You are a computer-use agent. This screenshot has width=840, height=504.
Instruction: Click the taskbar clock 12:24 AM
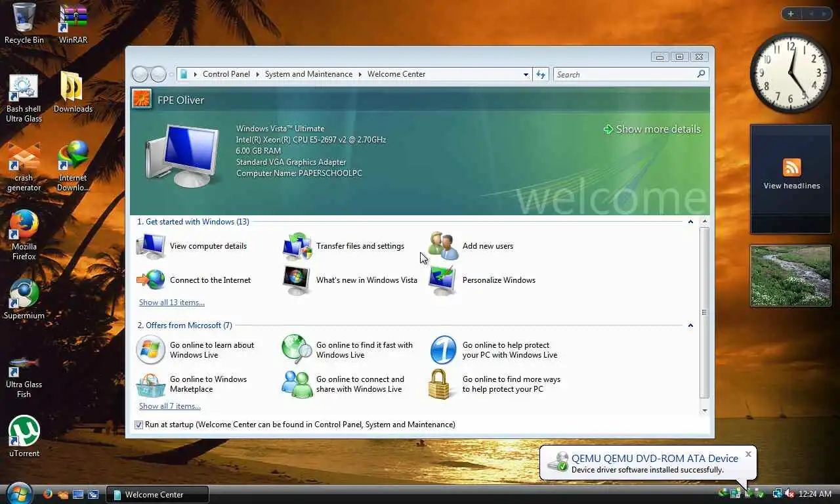[815, 493]
